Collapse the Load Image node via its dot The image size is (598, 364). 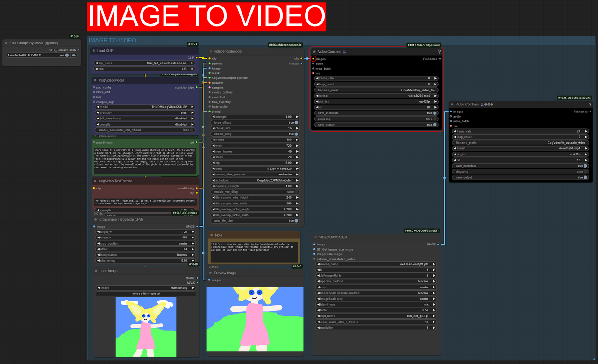point(95,271)
